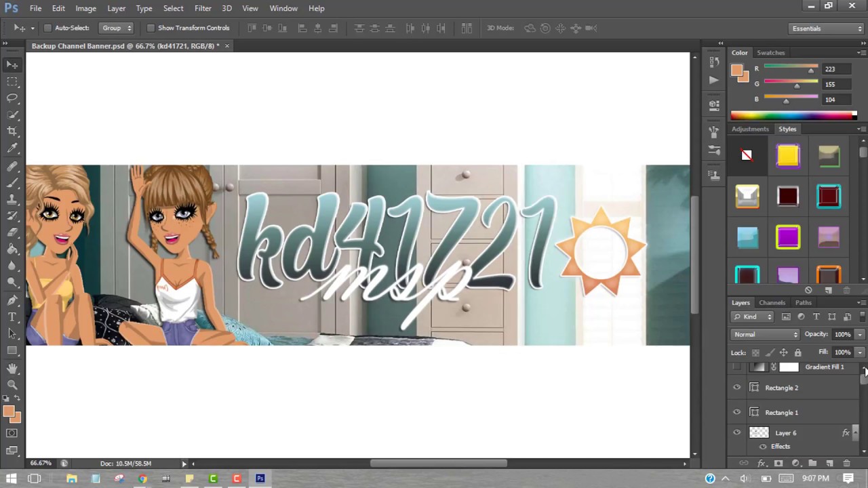Click the zoom percentage field 66.67%

(41, 464)
